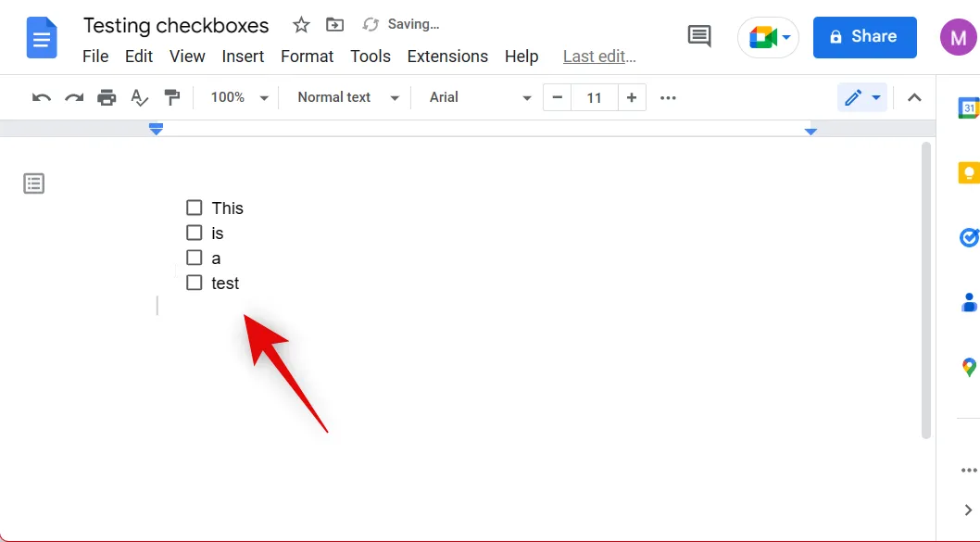Show the document outline
Screen dimensions: 980x542
(33, 183)
